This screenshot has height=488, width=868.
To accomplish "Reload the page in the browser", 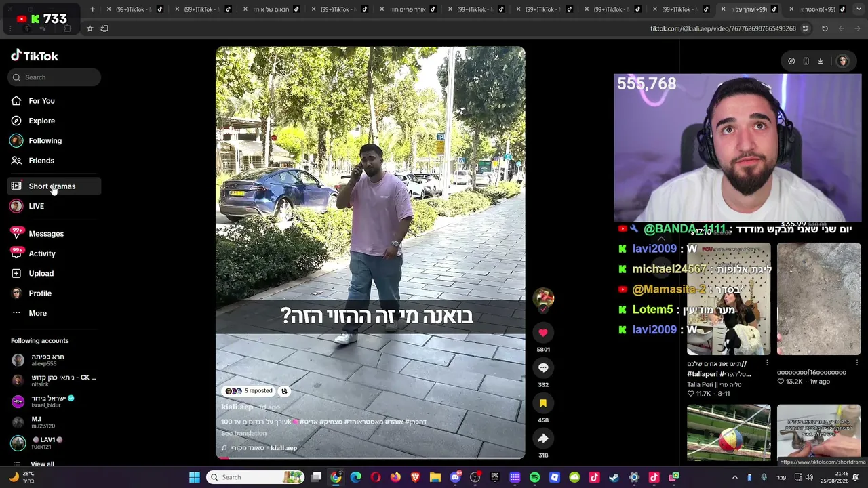I will point(825,28).
